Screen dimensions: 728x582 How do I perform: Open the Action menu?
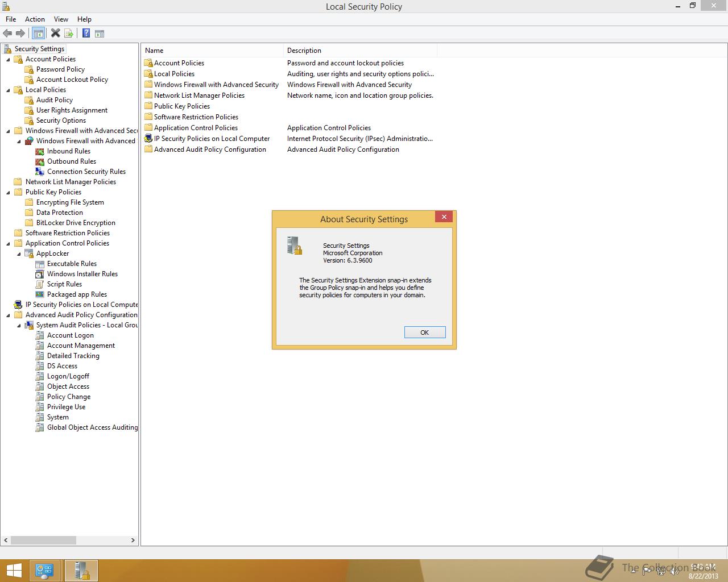pos(35,19)
